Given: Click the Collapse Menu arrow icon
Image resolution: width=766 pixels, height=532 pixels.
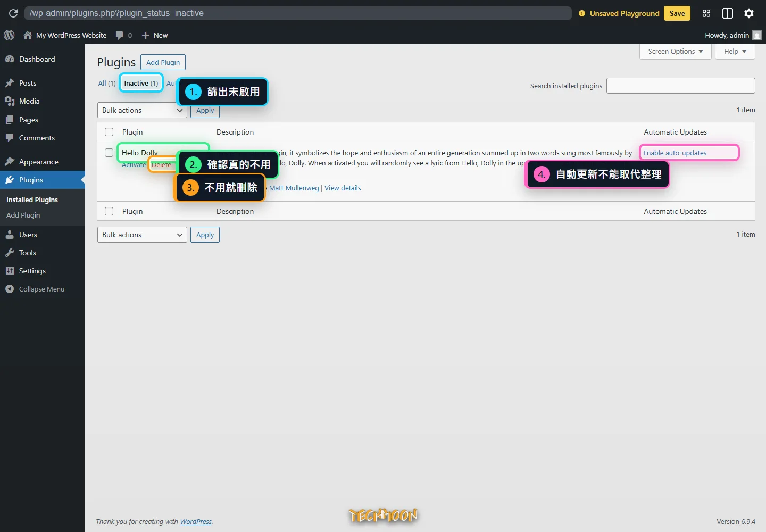Looking at the screenshot, I should [10, 289].
